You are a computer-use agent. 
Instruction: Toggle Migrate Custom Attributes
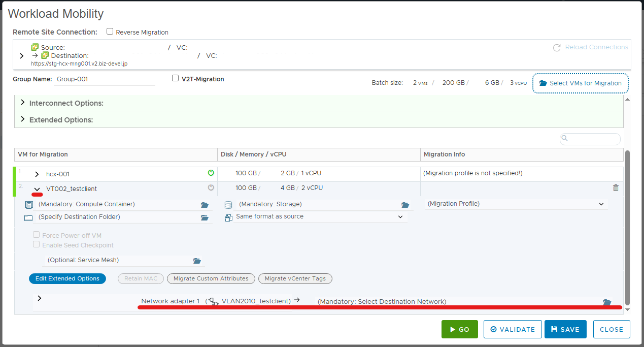211,278
